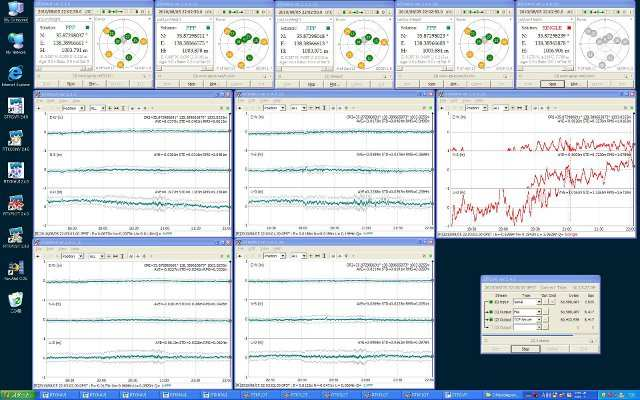The height and width of the screenshot is (400, 640).
Task: Open My Network desktop icon
Action: [x=16, y=43]
